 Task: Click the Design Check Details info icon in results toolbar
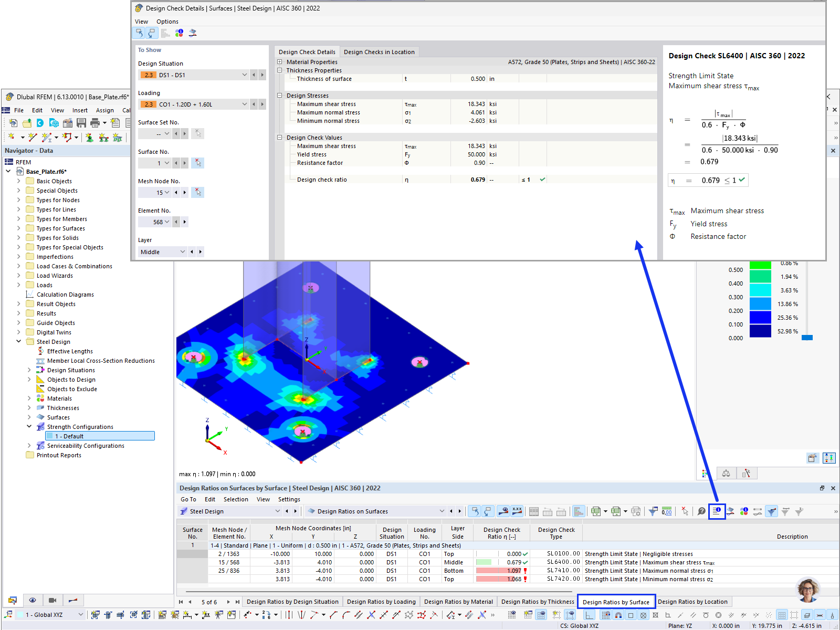tap(717, 511)
